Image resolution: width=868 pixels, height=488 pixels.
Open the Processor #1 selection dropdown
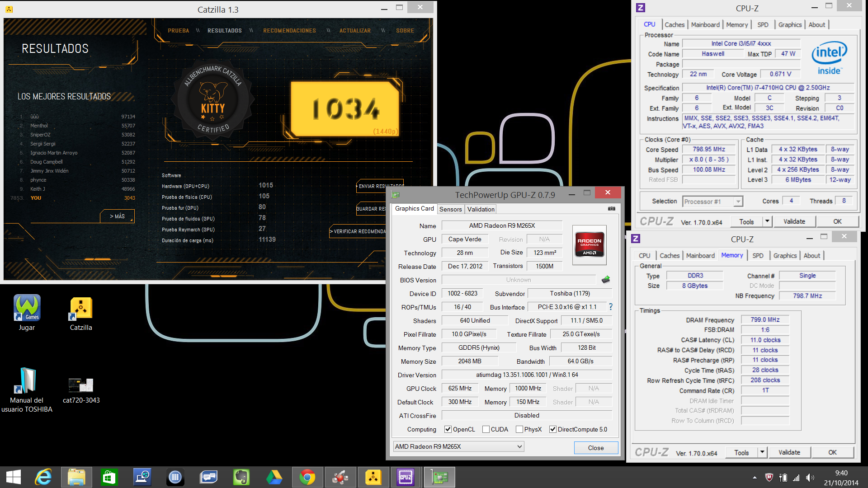click(x=712, y=202)
